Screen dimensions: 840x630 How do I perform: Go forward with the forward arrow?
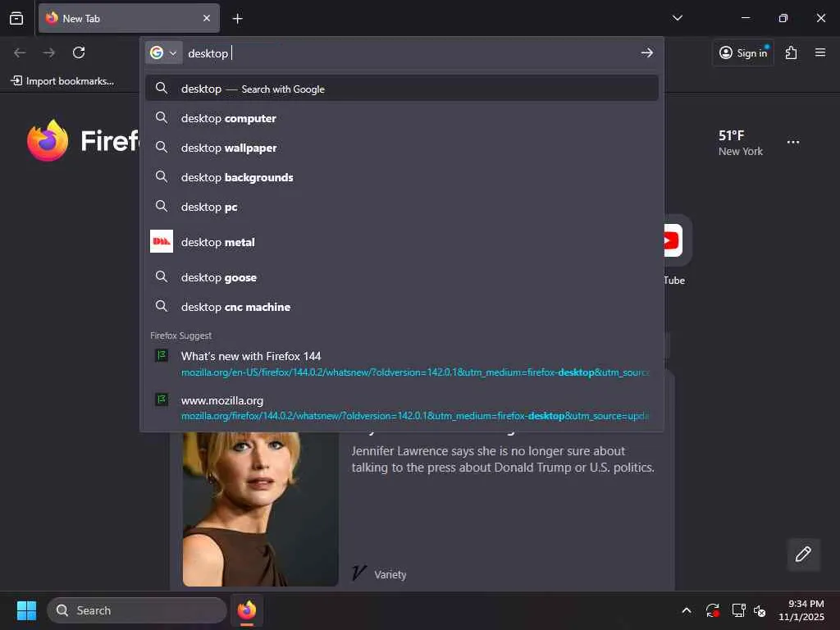point(48,52)
